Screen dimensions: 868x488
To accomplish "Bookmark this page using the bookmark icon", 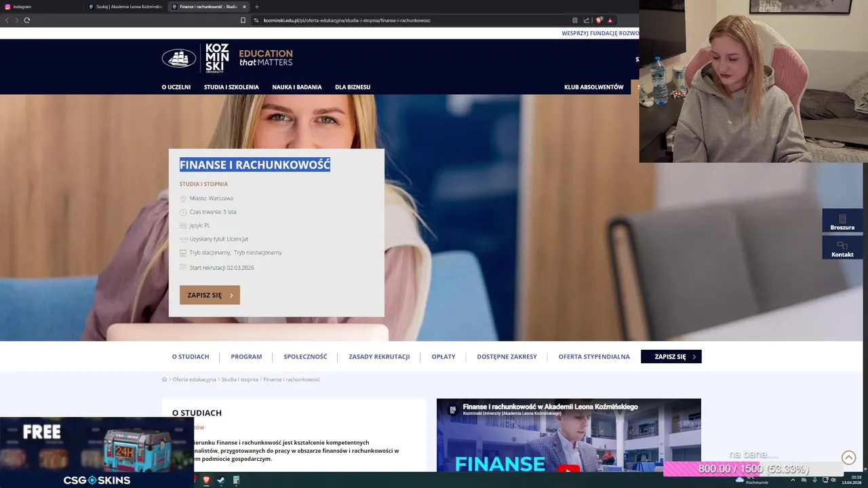I will coord(243,20).
